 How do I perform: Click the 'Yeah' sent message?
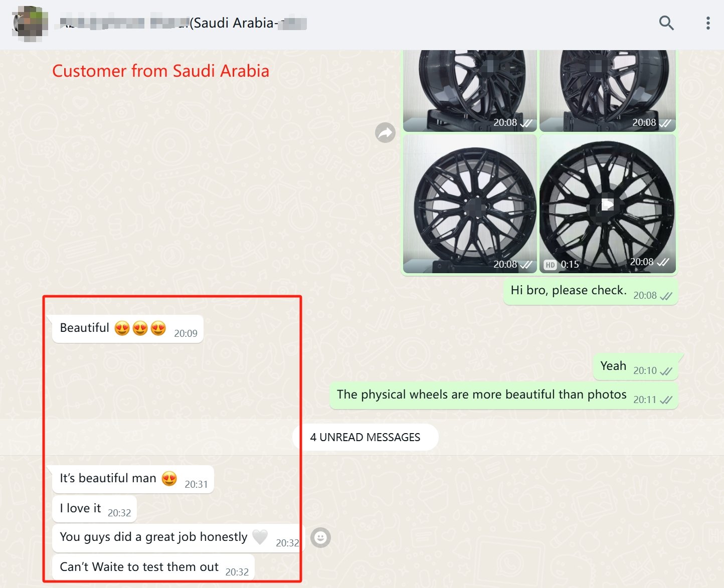tap(636, 367)
